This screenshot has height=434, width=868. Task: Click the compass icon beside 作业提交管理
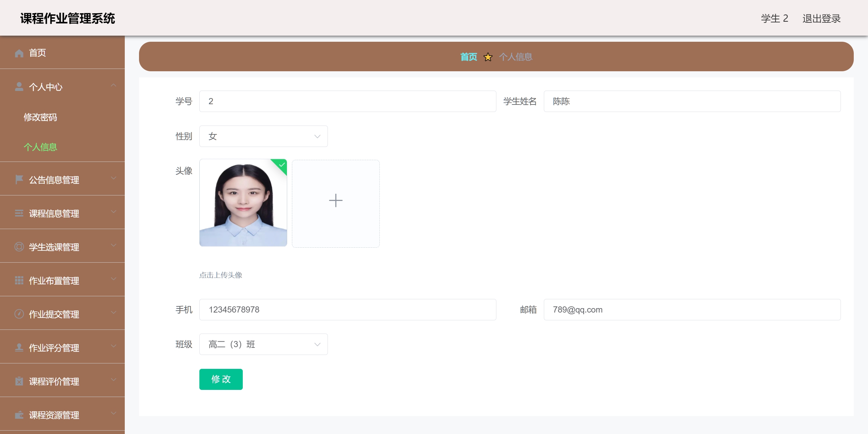click(19, 314)
